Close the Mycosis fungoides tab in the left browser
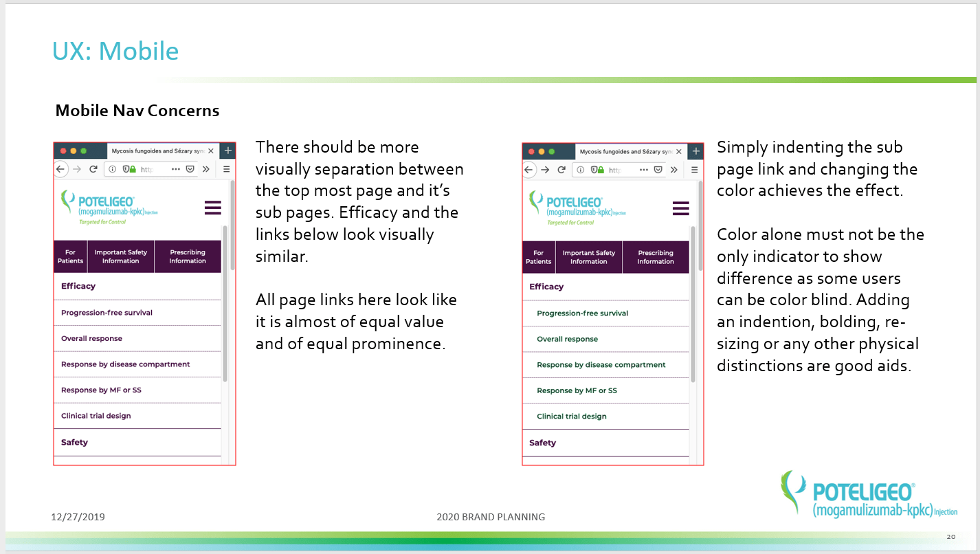 (x=211, y=151)
